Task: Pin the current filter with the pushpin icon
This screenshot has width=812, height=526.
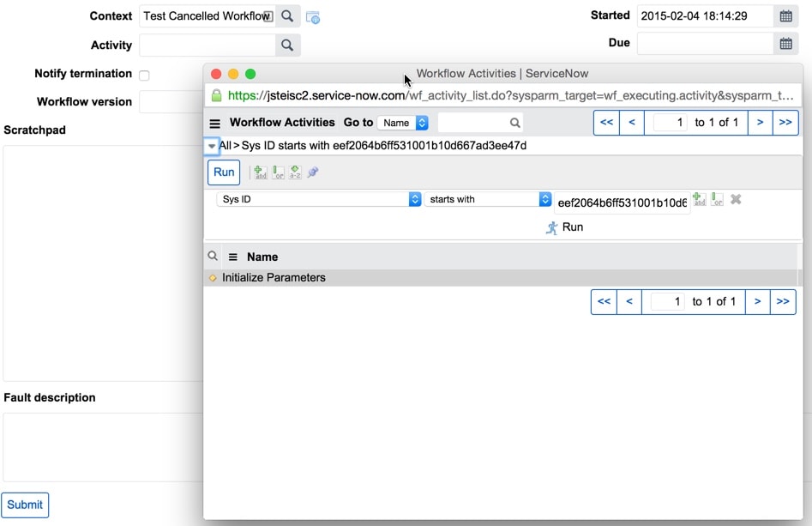Action: click(x=312, y=172)
